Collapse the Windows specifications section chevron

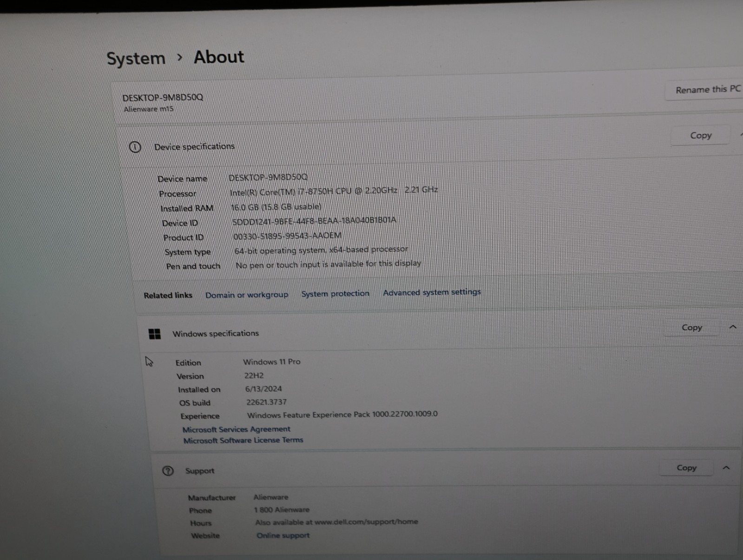point(733,327)
